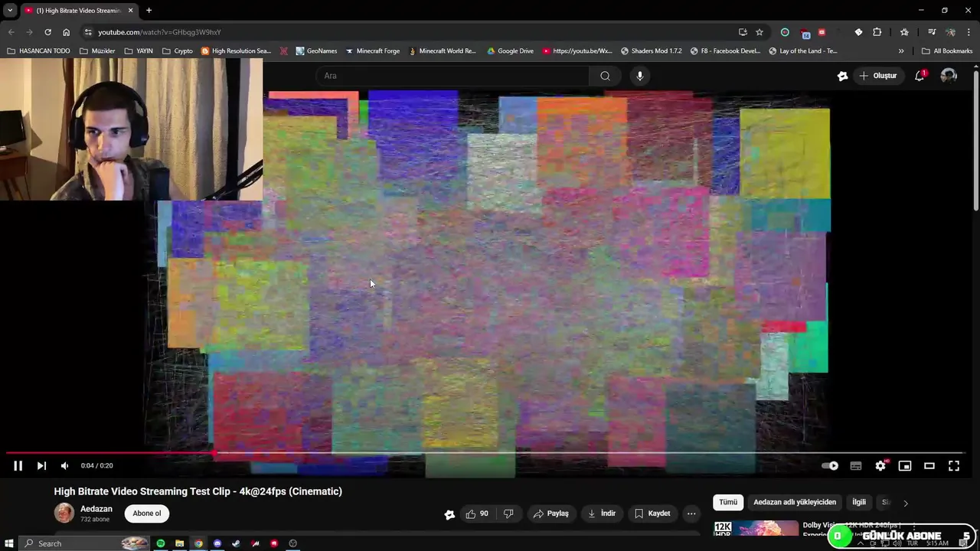
Task: Click the youtube.com address bar URL
Action: point(159,32)
